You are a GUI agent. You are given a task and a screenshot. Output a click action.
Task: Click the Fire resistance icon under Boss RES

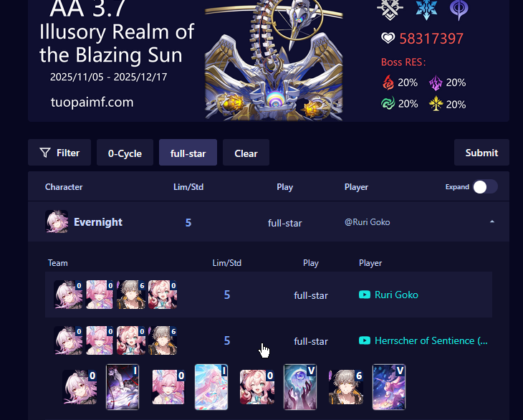[x=388, y=82]
